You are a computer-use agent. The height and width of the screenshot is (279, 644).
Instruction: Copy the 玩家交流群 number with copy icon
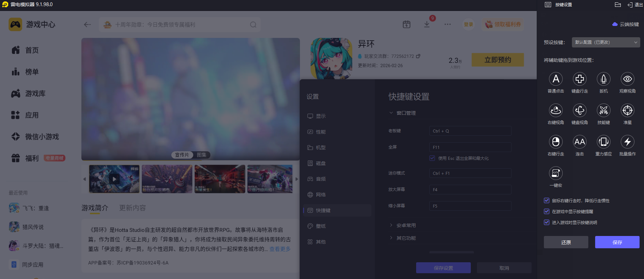pyautogui.click(x=418, y=56)
